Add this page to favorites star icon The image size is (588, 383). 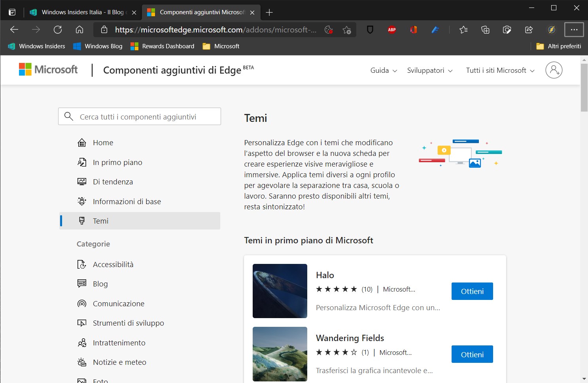347,30
